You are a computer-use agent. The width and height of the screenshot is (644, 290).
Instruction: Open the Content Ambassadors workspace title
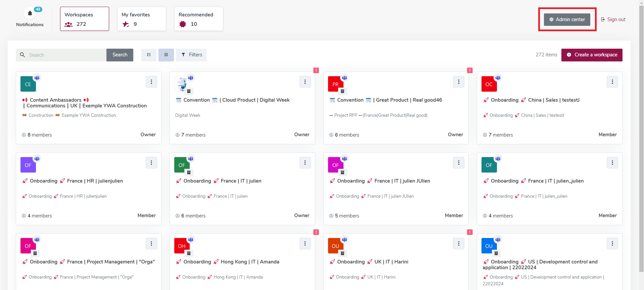(x=84, y=103)
